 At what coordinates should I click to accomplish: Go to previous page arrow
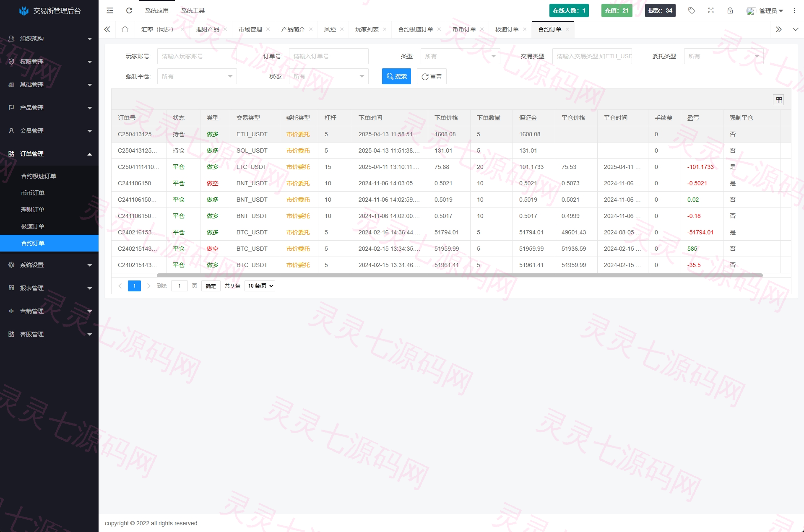click(x=120, y=286)
